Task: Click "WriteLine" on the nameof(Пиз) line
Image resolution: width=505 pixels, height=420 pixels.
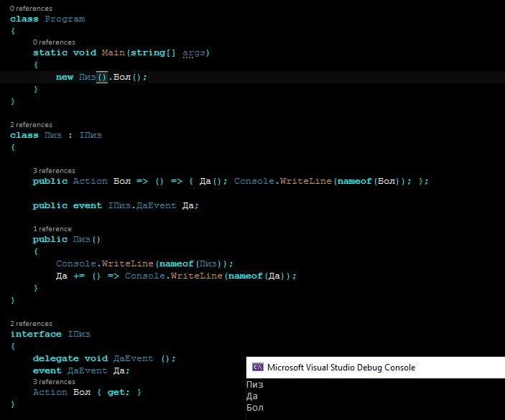Action: tap(128, 263)
